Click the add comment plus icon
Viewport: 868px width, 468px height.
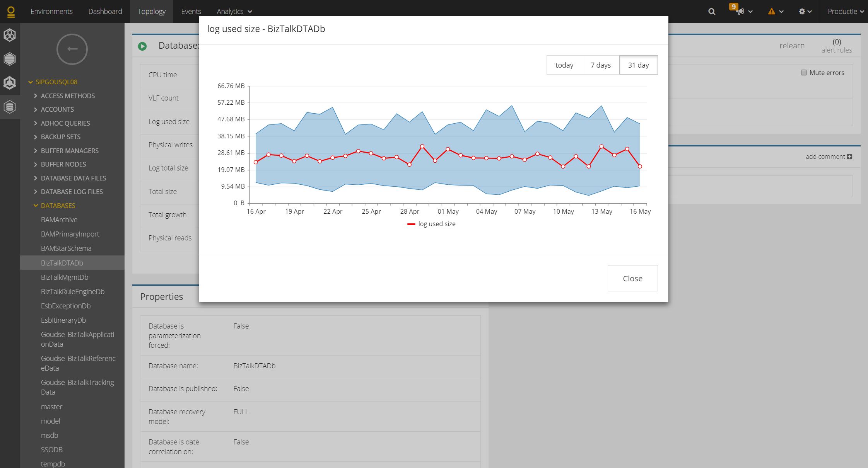click(x=849, y=157)
